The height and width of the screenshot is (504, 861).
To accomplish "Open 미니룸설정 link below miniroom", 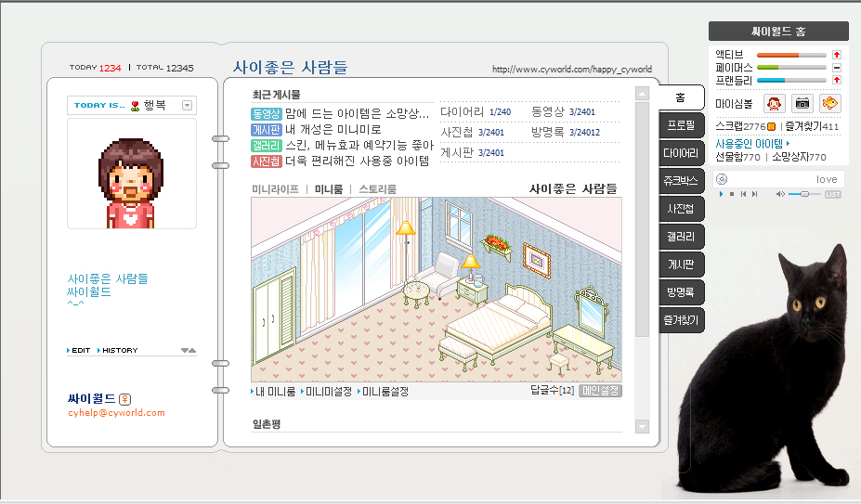I will click(384, 392).
